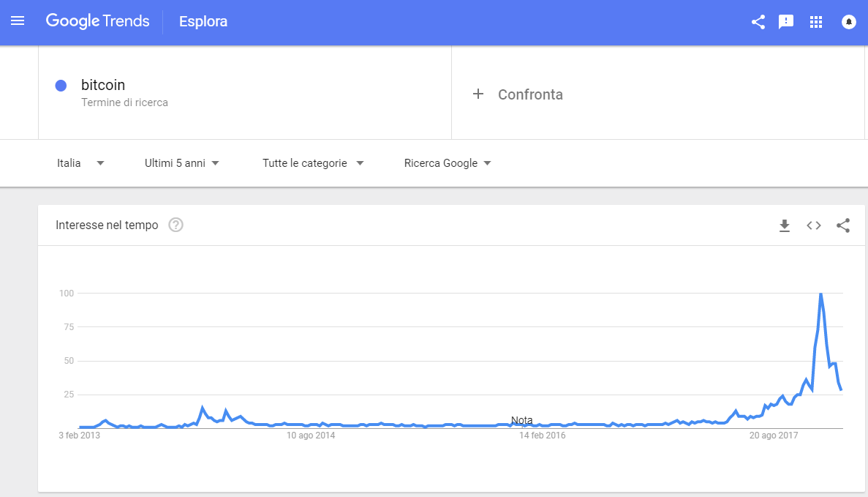Click the share icon in the header

[x=758, y=22]
